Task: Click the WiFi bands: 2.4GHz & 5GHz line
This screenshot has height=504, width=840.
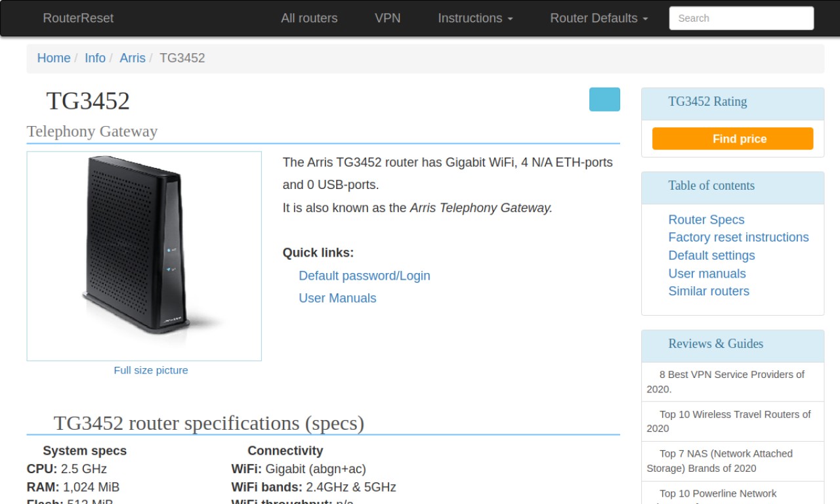Action: click(314, 488)
